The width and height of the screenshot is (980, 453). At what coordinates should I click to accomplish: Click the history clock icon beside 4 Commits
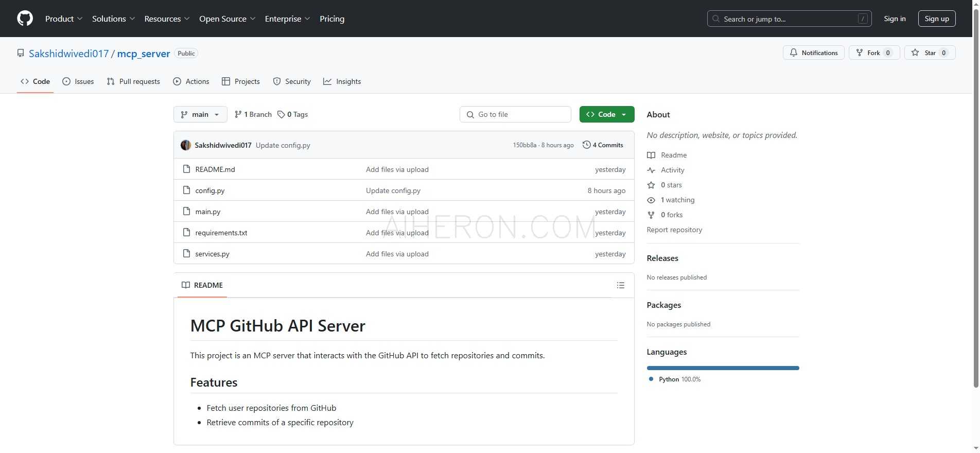586,145
